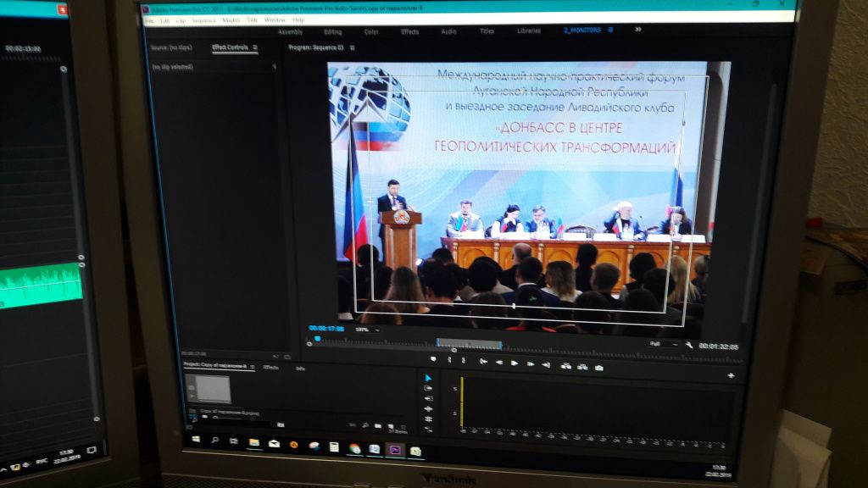Show more workspaces with the double chevron

click(637, 30)
